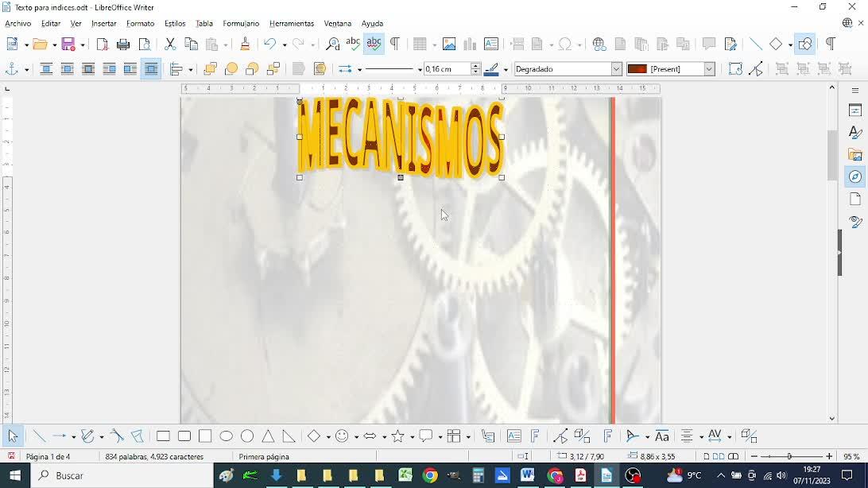Expand the symbol shapes smiley dropdown
868x488 pixels.
[356, 437]
